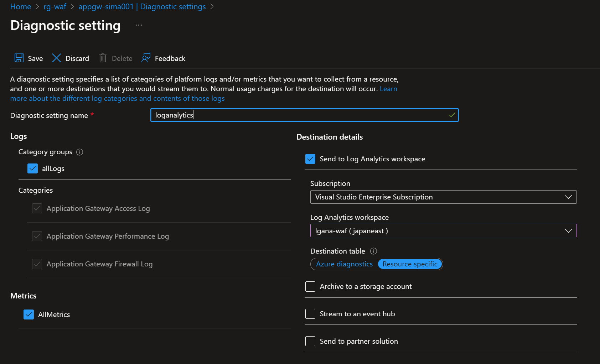Screen dimensions: 600x364
Task: Select Azure diagnostics destination table
Action: (x=344, y=264)
